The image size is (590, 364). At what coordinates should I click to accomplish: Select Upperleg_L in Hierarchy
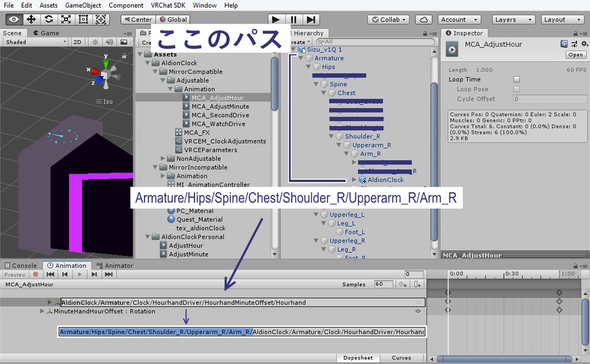pos(347,214)
